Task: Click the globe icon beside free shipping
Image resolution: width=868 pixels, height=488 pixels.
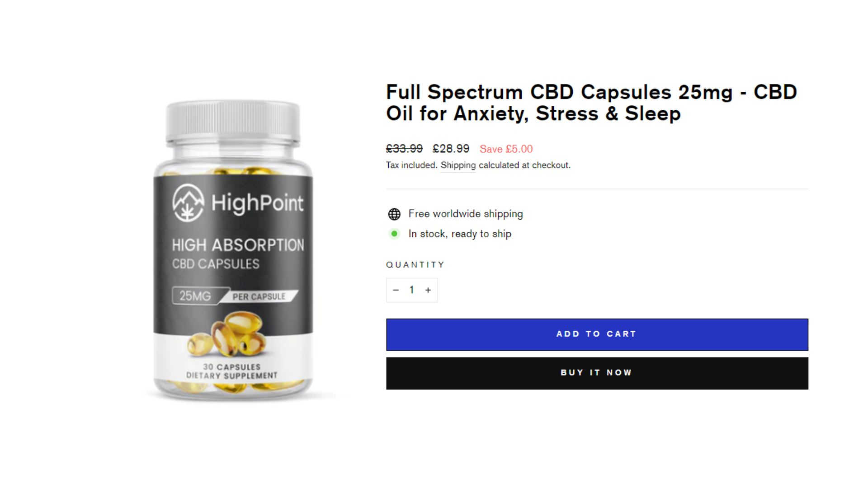Action: point(394,214)
